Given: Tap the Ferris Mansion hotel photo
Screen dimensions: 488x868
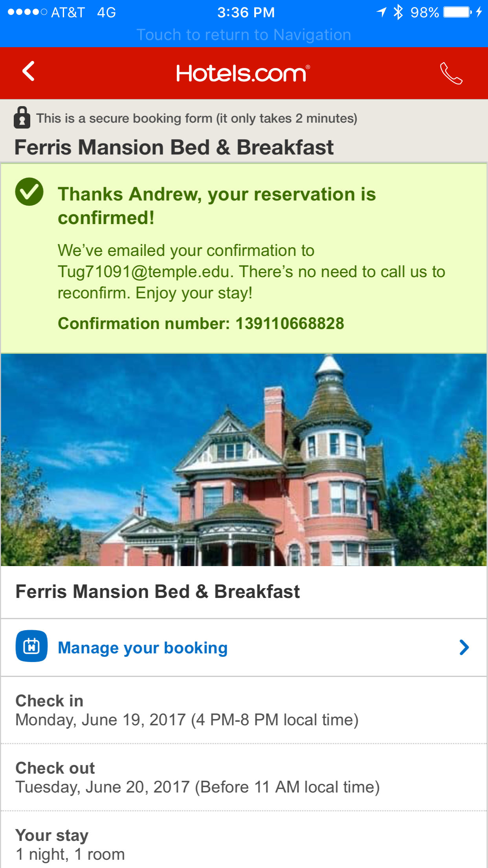Looking at the screenshot, I should point(244,460).
